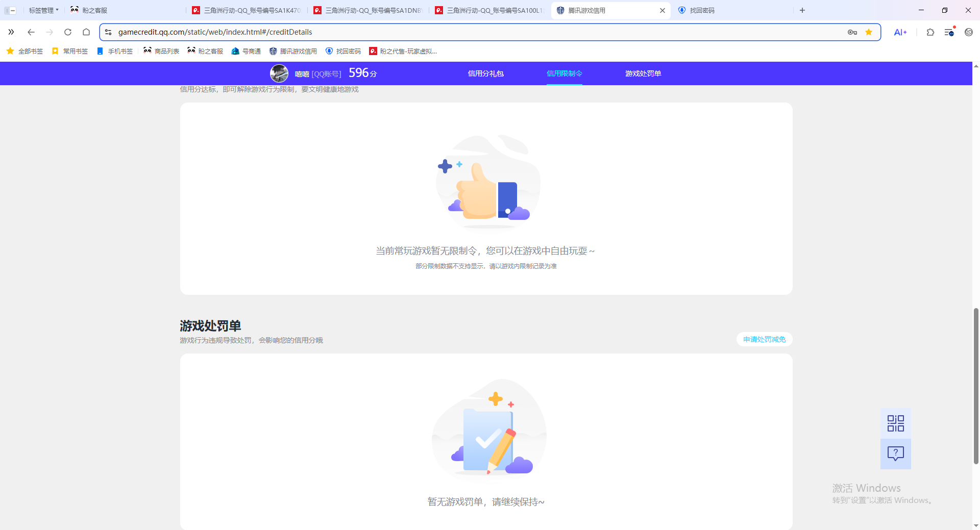Click the home button
Viewport: 980px width, 530px height.
(x=86, y=32)
